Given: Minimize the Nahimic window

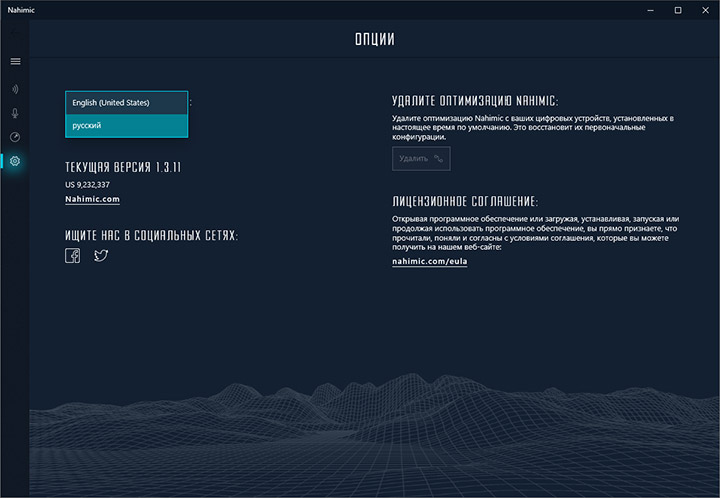Looking at the screenshot, I should point(650,10).
